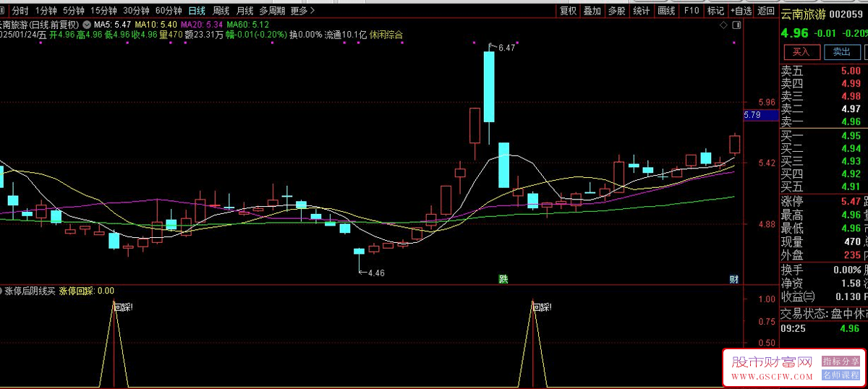Click the 标记 mark button
Viewport: 868px width, 389px height.
click(715, 11)
